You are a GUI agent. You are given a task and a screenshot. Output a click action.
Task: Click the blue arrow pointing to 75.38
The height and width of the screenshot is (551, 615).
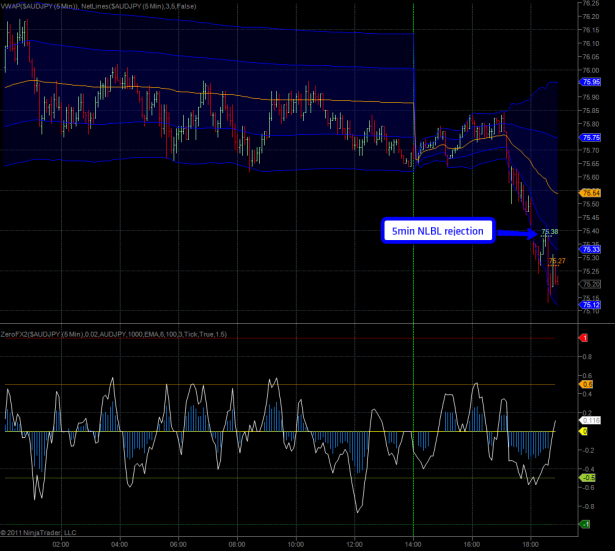516,233
